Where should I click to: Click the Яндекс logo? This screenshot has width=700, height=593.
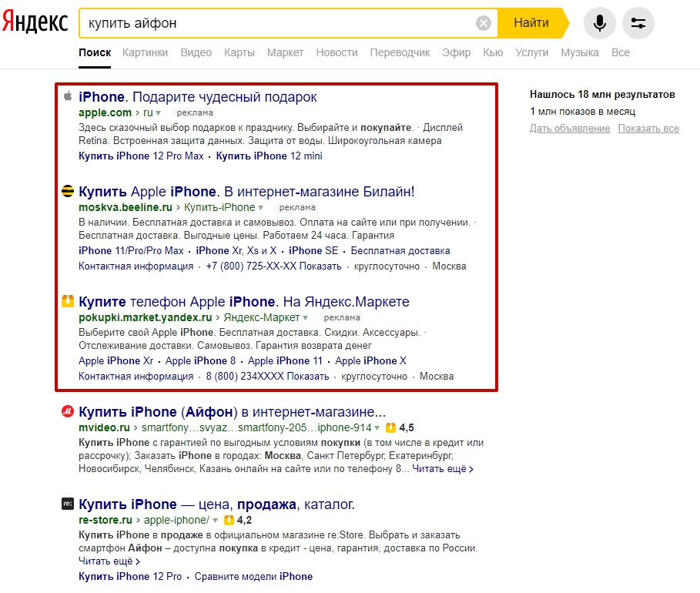(35, 22)
